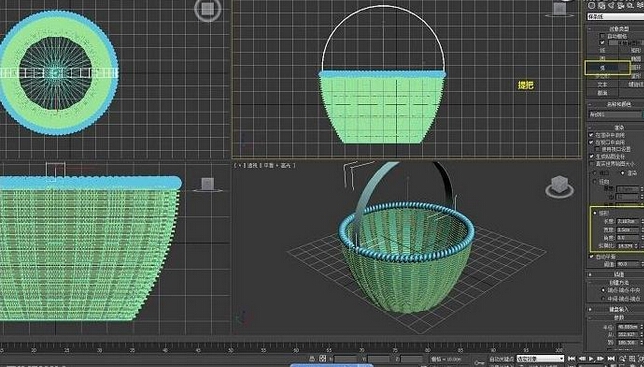644x367 pixels.
Task: Click the 圆 shape button
Action: click(603, 59)
